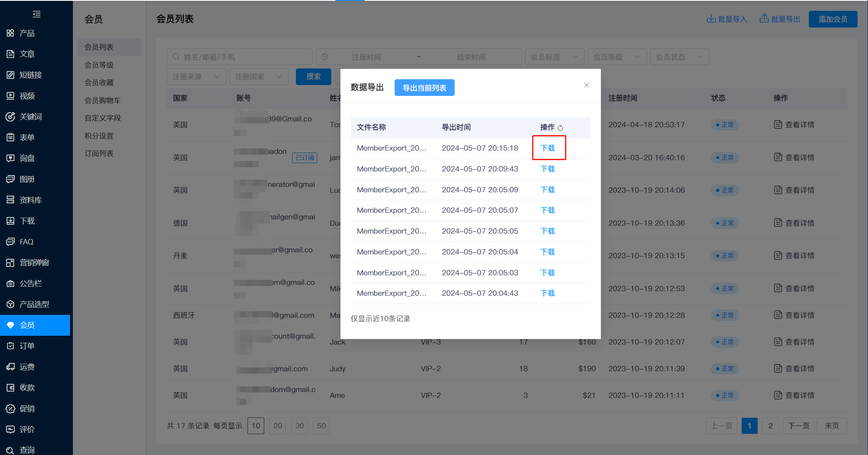The image size is (868, 455).
Task: Download the export from 20:15:18
Action: tap(548, 148)
